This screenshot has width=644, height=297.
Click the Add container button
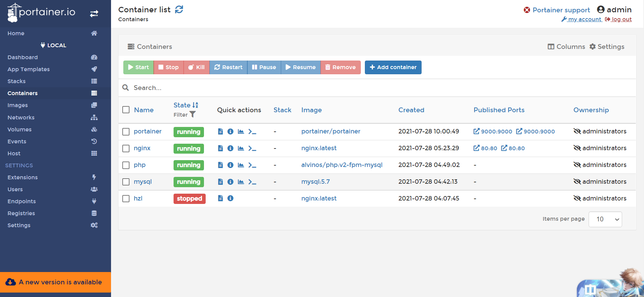tap(393, 67)
